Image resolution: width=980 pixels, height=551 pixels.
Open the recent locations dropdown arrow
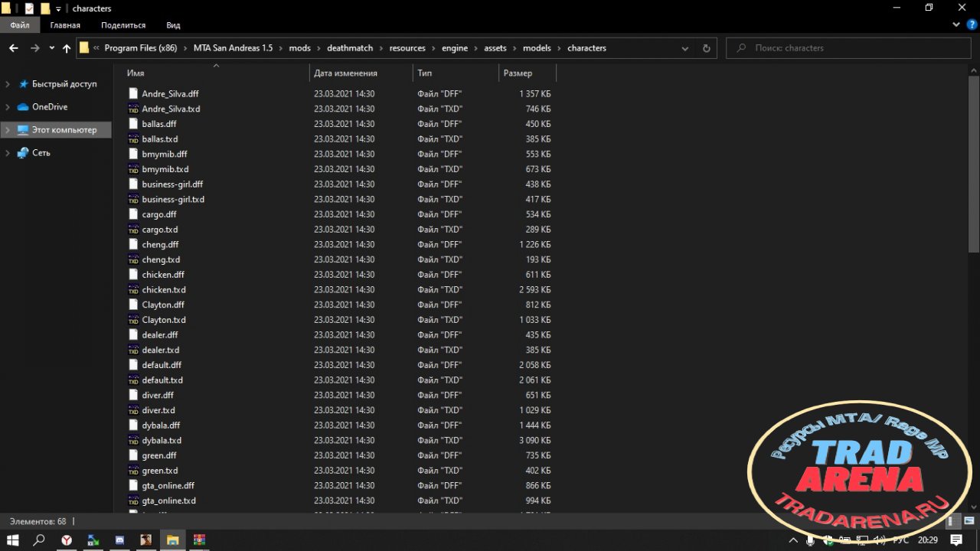pos(51,48)
